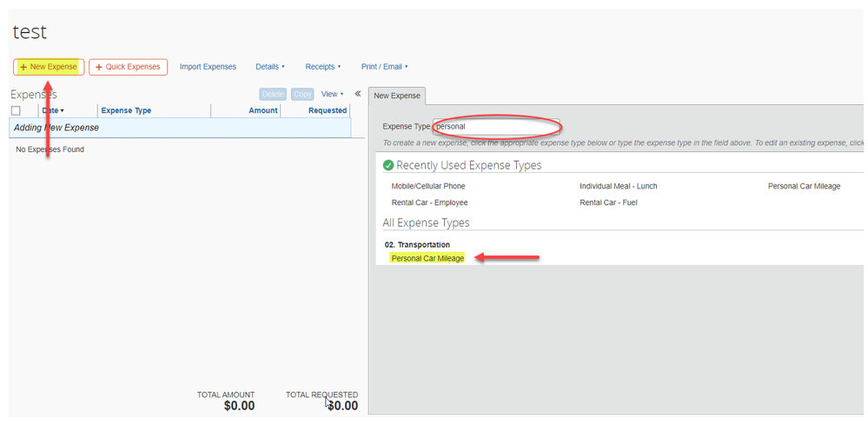Choose recently used Mobile/Cellular Phone
The height and width of the screenshot is (425, 868).
[428, 187]
